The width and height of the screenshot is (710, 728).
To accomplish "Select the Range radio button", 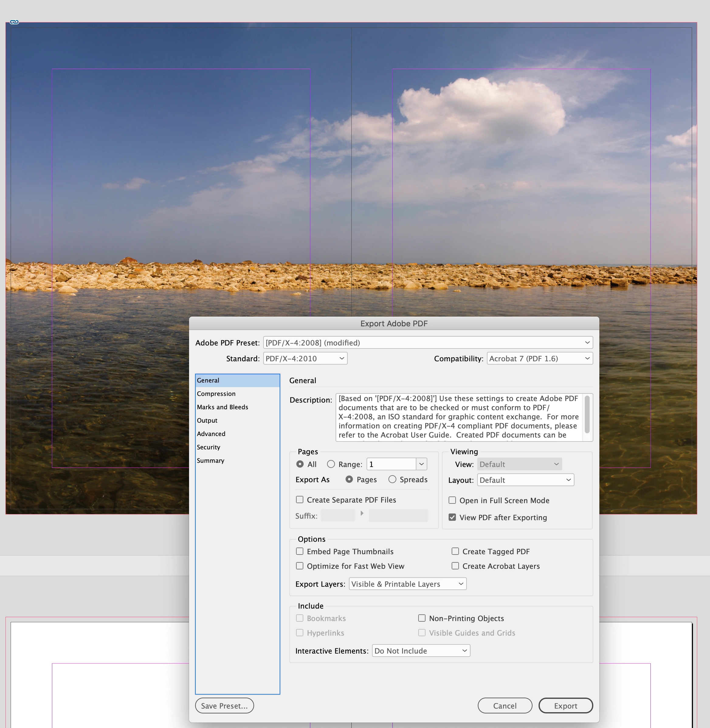I will (x=331, y=464).
